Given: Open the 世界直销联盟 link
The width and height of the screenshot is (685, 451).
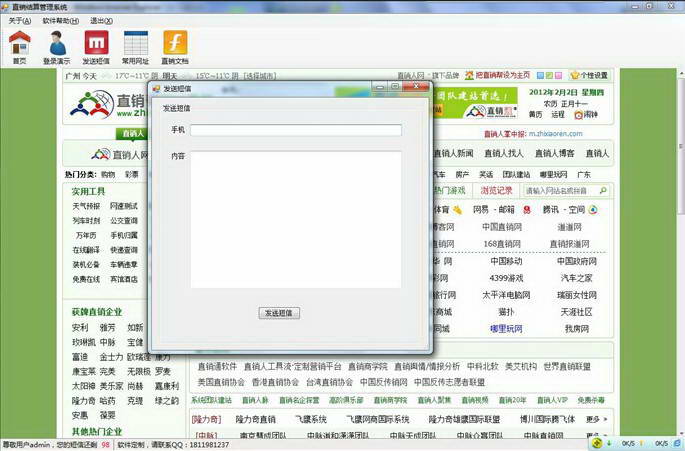Looking at the screenshot, I should tap(567, 366).
